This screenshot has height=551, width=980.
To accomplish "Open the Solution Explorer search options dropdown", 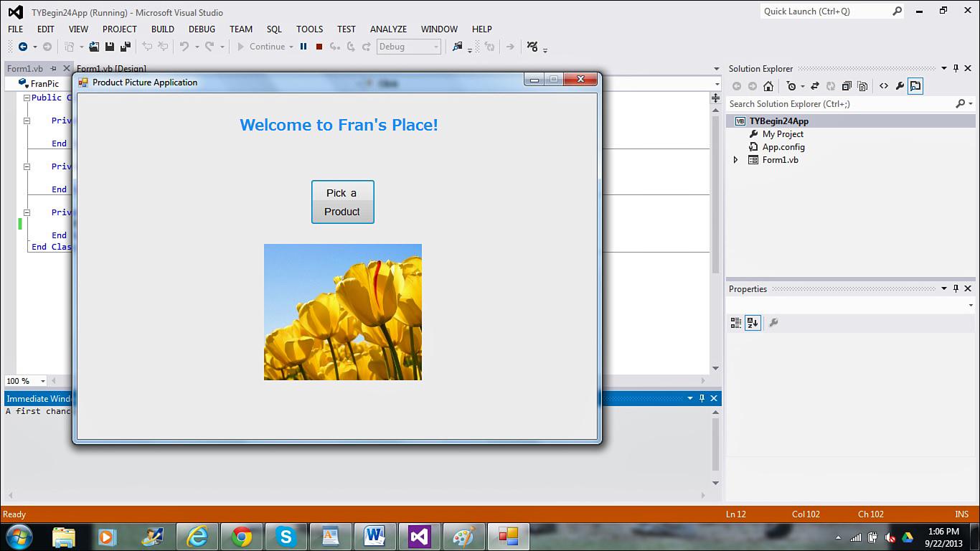I will click(x=971, y=104).
